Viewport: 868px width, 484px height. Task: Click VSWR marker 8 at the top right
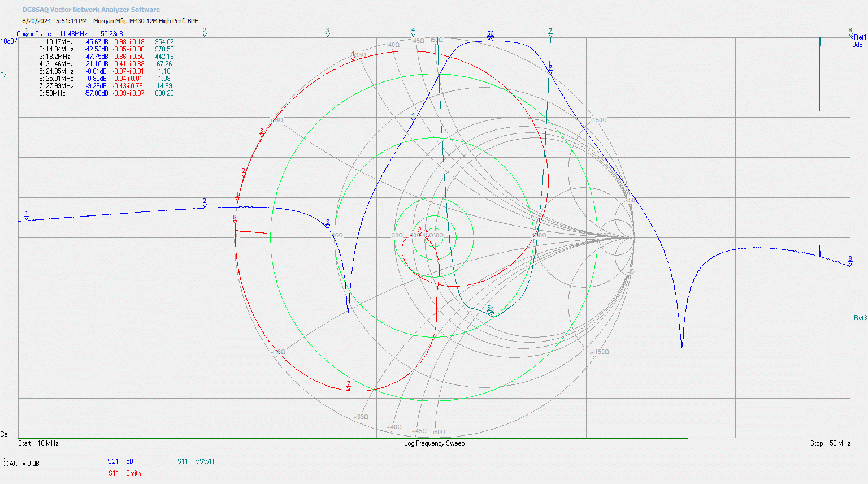(850, 32)
